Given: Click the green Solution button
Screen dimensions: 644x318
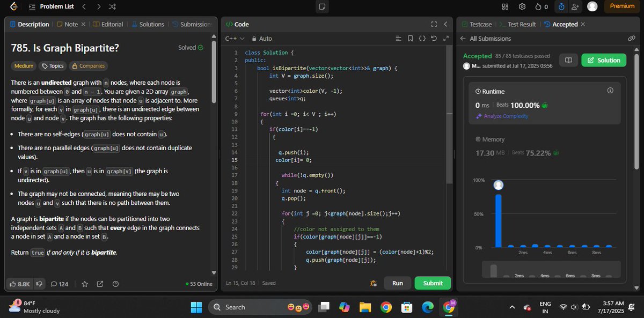Looking at the screenshot, I should (604, 60).
